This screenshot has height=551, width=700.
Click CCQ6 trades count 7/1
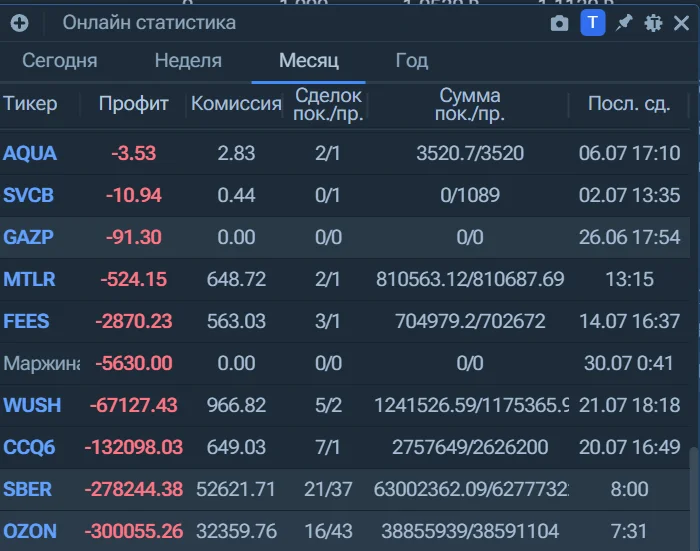pos(327,447)
